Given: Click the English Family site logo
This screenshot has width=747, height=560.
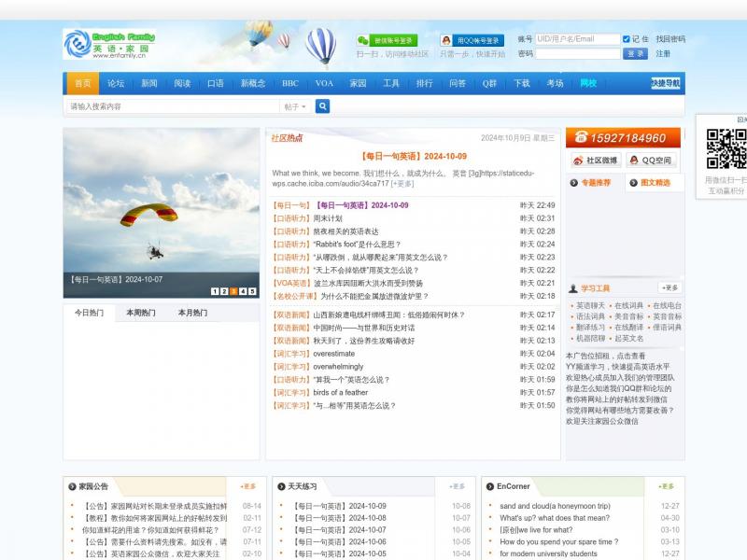Looking at the screenshot, I should pos(107,44).
